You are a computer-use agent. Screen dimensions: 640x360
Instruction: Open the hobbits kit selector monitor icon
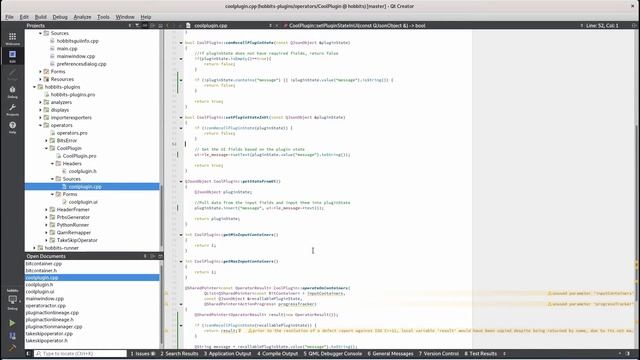(x=12, y=301)
